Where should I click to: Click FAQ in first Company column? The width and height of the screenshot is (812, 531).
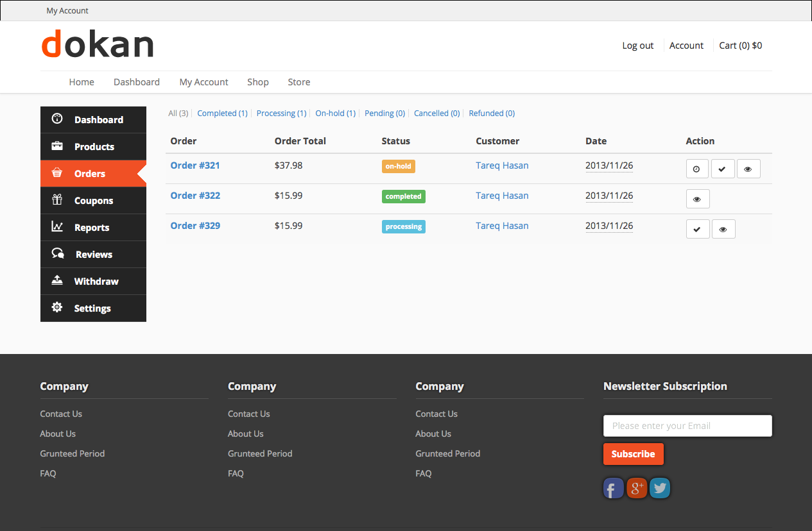[48, 473]
